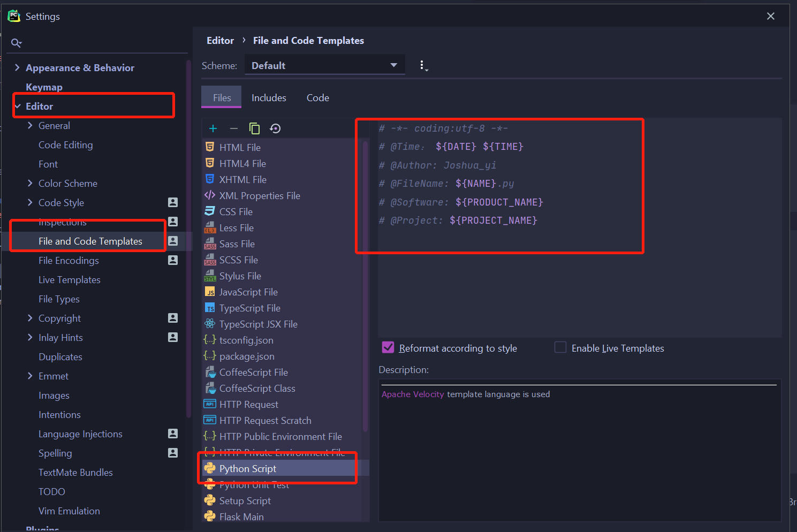The height and width of the screenshot is (532, 797).
Task: Reset template to default with revert icon
Action: pos(275,128)
